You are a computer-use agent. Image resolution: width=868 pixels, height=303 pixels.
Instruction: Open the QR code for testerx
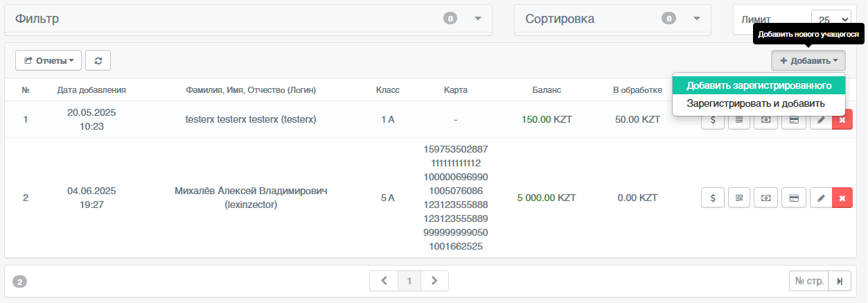click(739, 120)
